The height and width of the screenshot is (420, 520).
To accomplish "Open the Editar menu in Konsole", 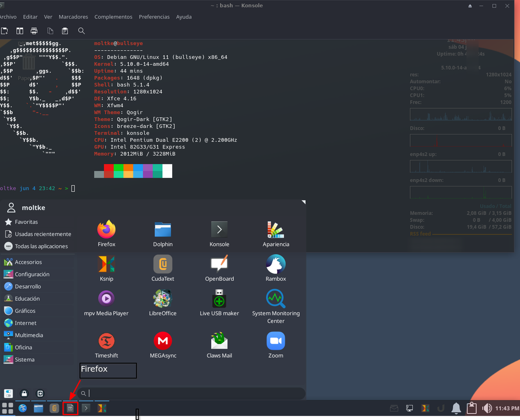I will point(30,17).
